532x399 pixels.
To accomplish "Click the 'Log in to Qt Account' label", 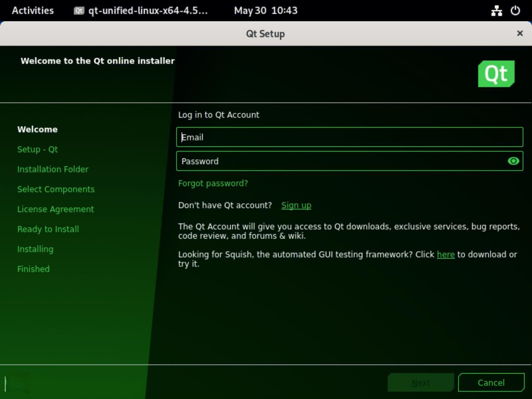I will (218, 115).
